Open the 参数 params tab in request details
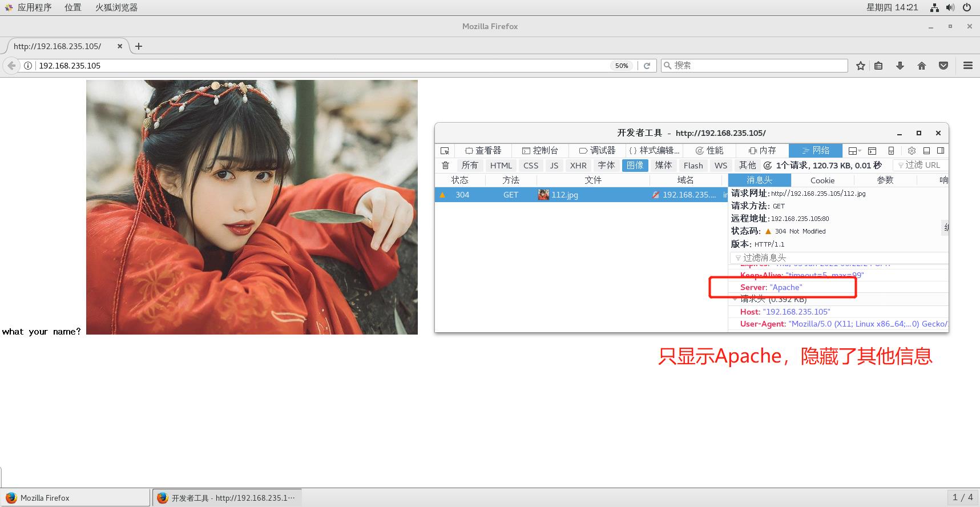This screenshot has width=980, height=507. click(x=885, y=180)
